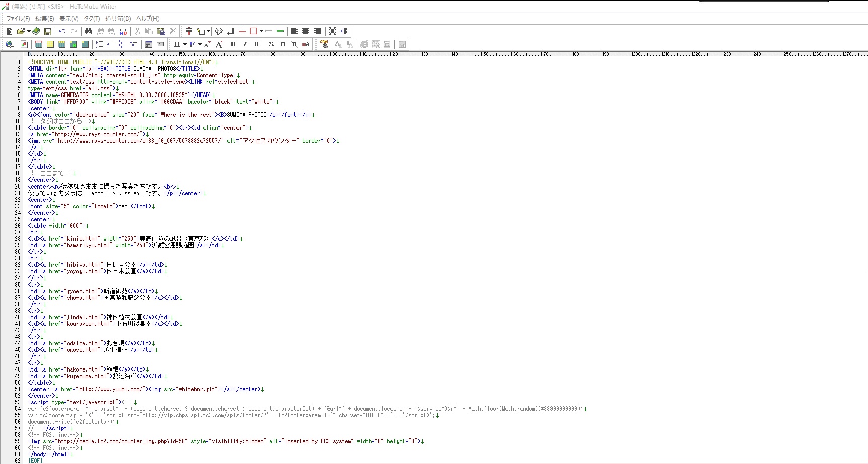Click the red stamp tool icon

tap(189, 31)
